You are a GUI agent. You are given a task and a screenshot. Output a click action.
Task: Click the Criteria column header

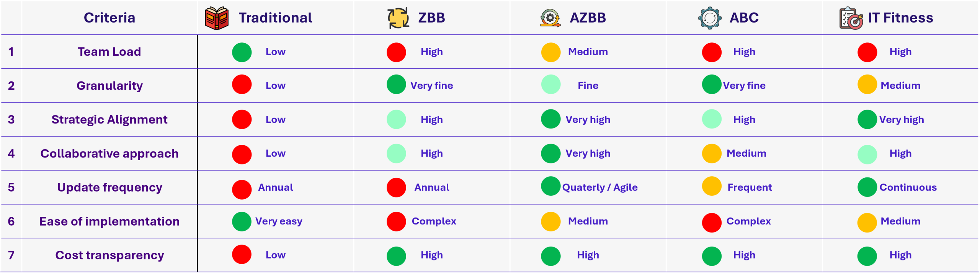click(109, 18)
